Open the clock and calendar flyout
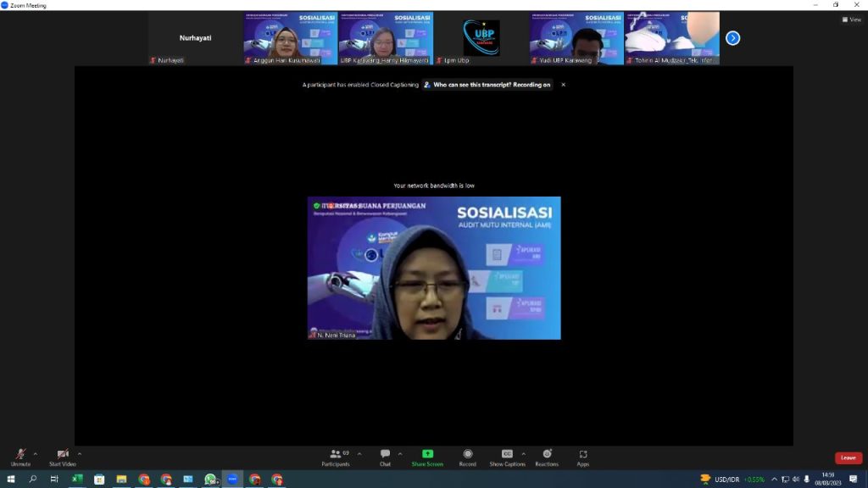Screen dimensions: 868x488 coord(828,480)
